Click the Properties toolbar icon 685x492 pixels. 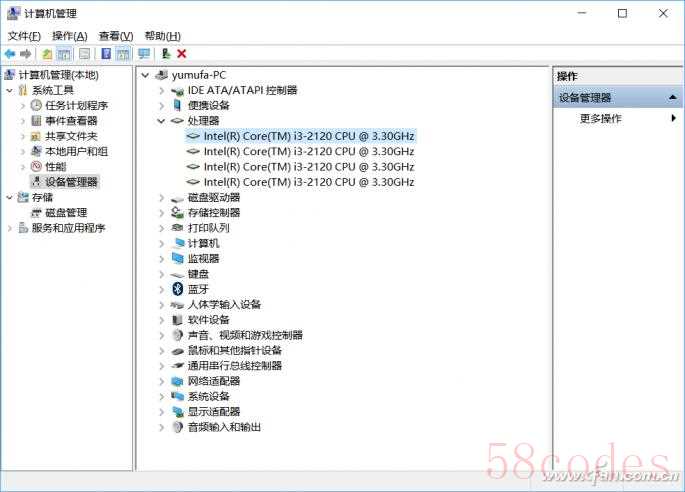point(84,54)
